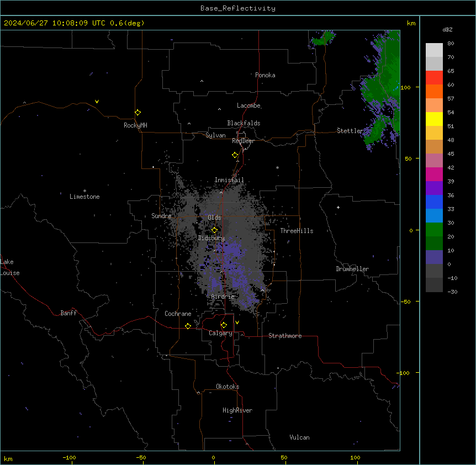The image size is (476, 465).
Task: Click the Calgary city label
Action: (x=221, y=333)
